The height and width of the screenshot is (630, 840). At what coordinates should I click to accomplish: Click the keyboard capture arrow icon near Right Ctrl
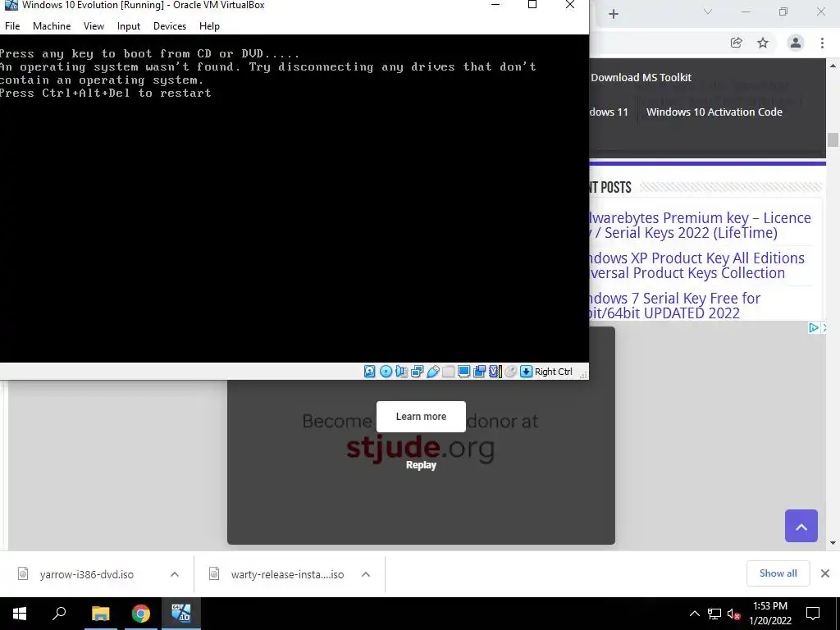coord(526,372)
